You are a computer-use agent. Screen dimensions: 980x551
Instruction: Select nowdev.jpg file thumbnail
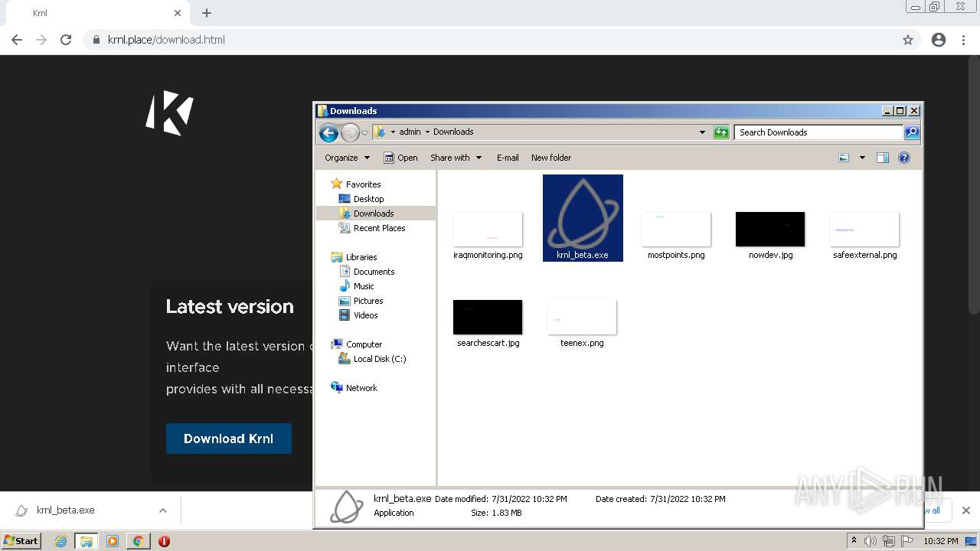pyautogui.click(x=770, y=230)
